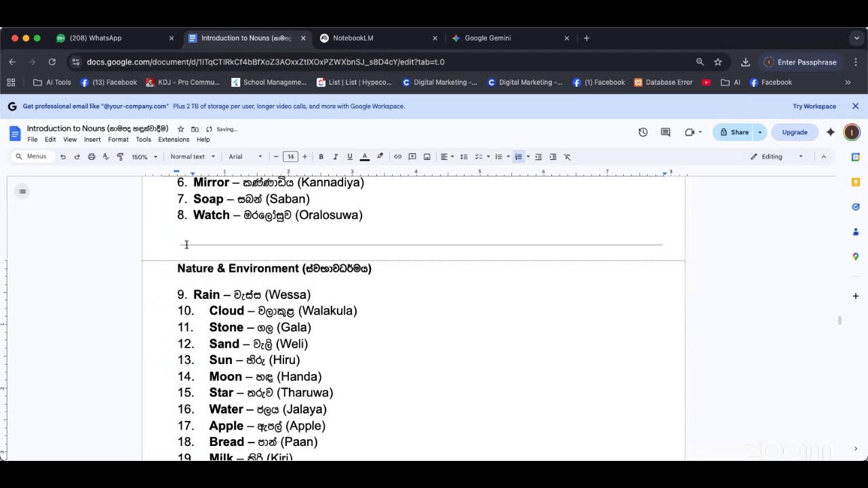Open the Help menu
This screenshot has height=488, width=868.
[x=203, y=140]
